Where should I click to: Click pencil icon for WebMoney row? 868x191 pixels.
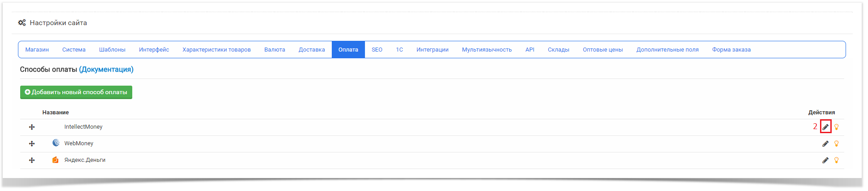(825, 143)
